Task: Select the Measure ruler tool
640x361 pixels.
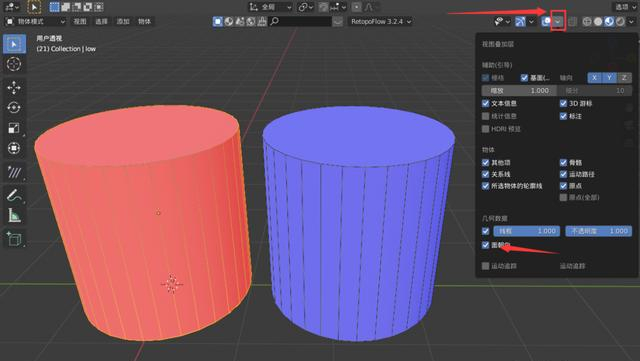Action: [x=14, y=216]
